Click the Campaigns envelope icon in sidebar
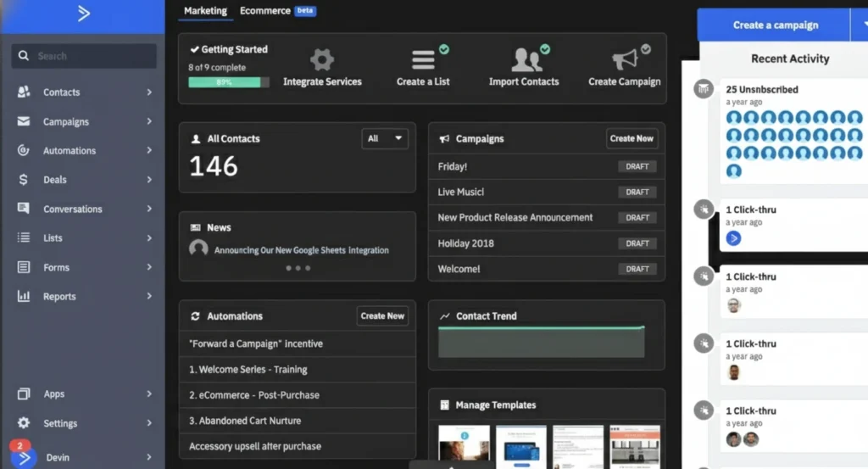This screenshot has height=469, width=868. tap(23, 121)
